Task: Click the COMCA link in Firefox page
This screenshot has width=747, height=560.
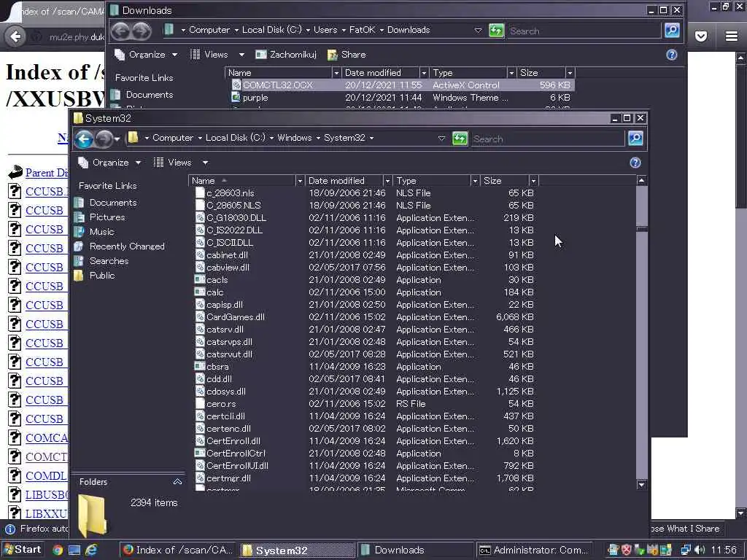Action: (x=47, y=438)
